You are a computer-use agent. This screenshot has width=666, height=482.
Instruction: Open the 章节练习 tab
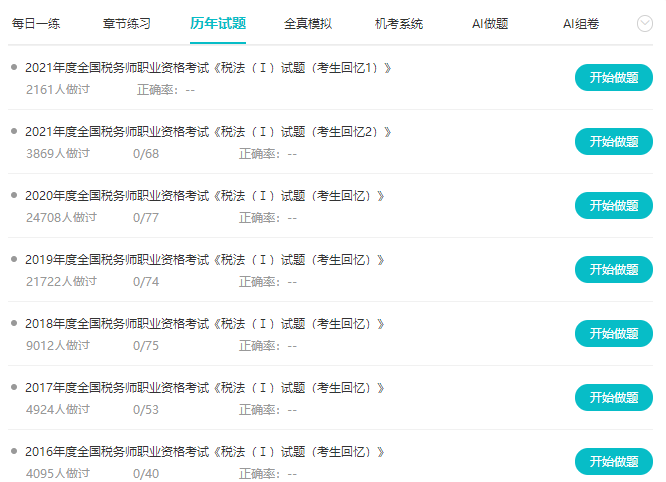coord(127,23)
